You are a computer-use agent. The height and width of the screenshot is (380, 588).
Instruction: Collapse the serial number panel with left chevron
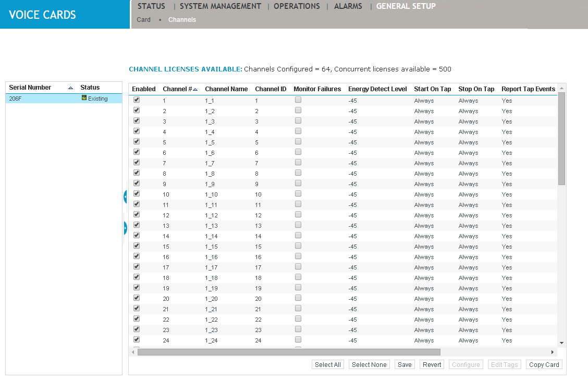[x=125, y=197]
